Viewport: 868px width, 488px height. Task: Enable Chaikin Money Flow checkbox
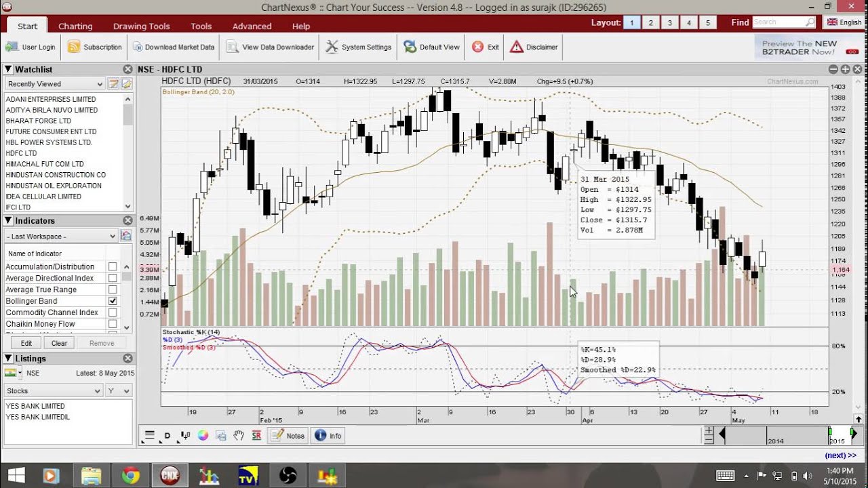113,324
